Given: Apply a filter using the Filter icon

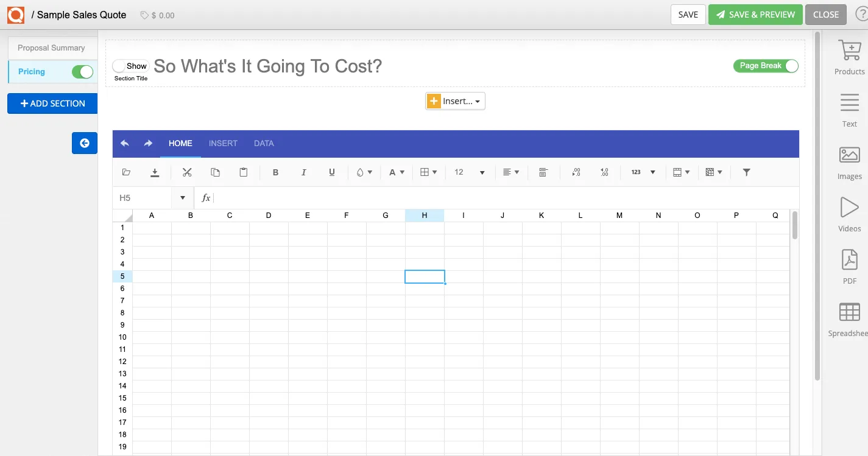Looking at the screenshot, I should (746, 172).
